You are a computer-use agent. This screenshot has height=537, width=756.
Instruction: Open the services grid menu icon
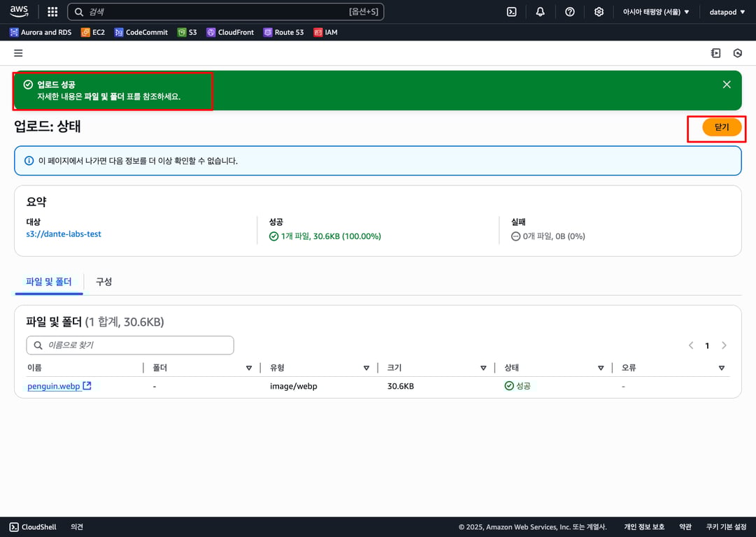(x=52, y=12)
